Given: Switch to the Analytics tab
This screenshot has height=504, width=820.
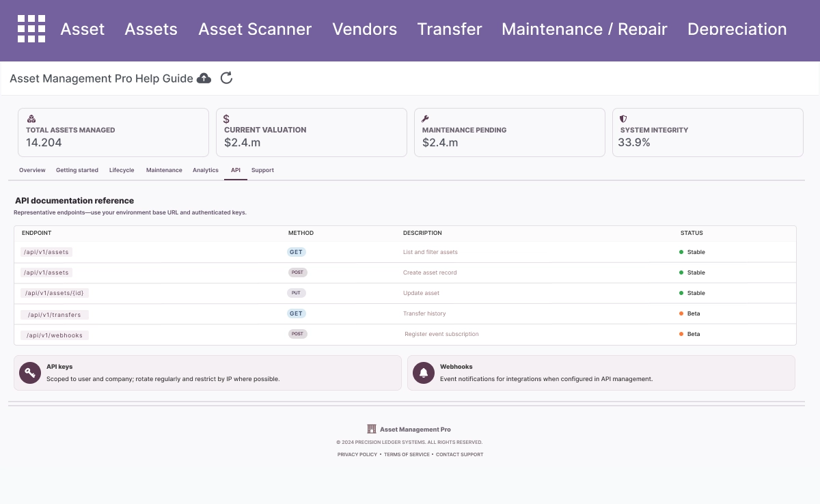Looking at the screenshot, I should point(206,170).
